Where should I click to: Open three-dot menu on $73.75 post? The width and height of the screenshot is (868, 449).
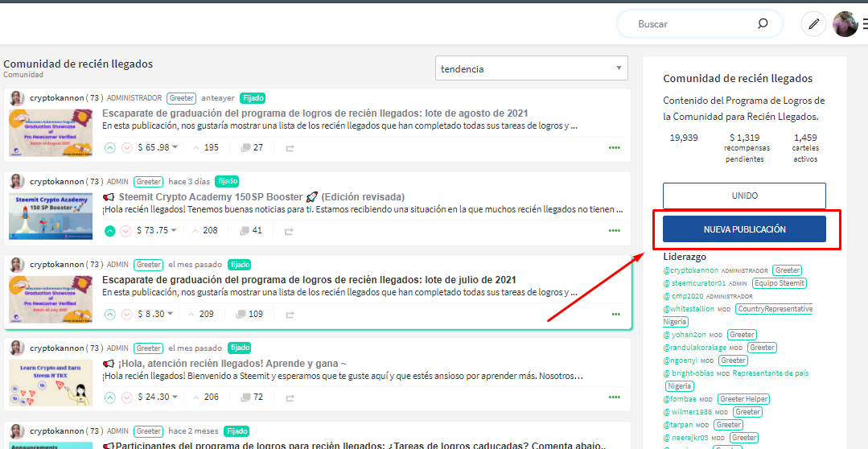pos(615,230)
